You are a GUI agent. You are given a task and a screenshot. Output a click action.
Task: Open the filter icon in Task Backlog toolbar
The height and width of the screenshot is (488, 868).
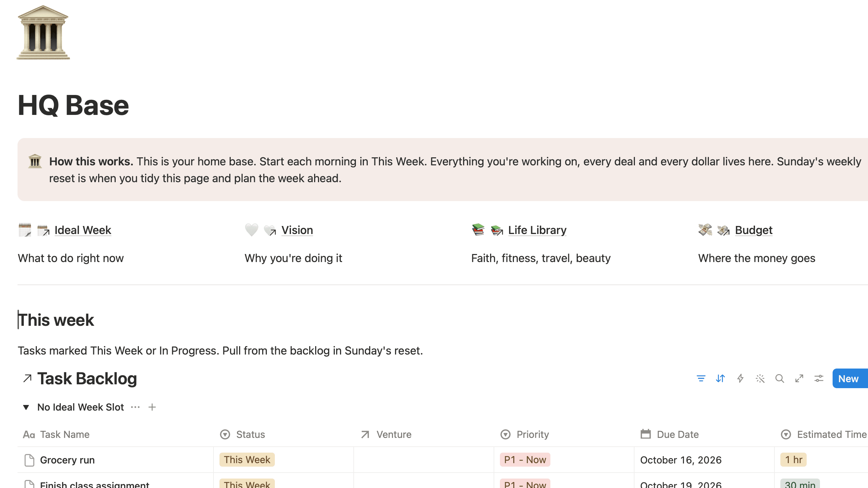coord(701,378)
